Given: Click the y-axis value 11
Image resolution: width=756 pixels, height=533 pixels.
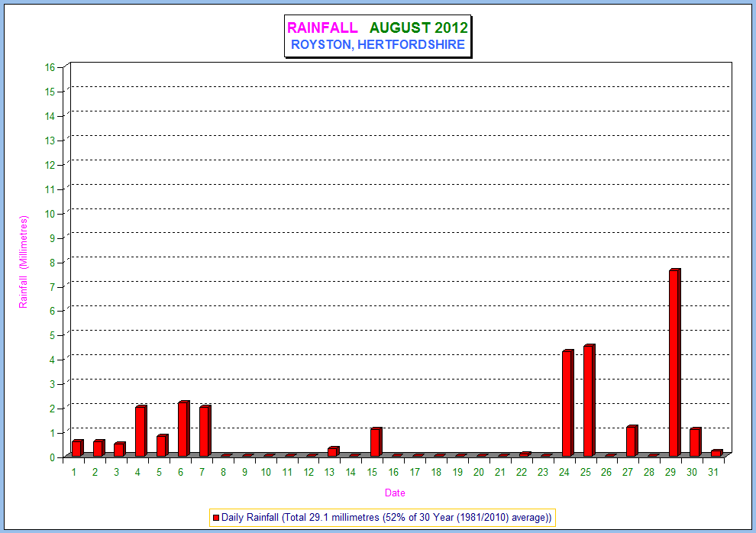Looking at the screenshot, I should pos(50,189).
